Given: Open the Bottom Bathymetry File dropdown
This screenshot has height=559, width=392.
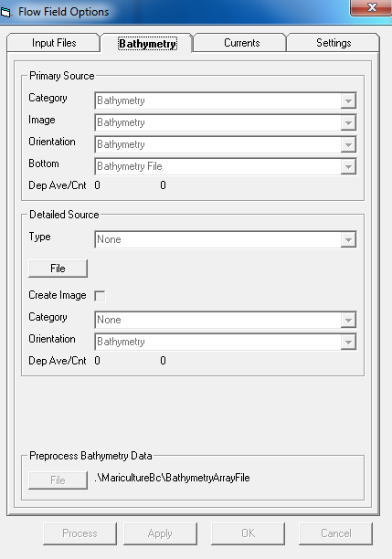Looking at the screenshot, I should pyautogui.click(x=226, y=166).
